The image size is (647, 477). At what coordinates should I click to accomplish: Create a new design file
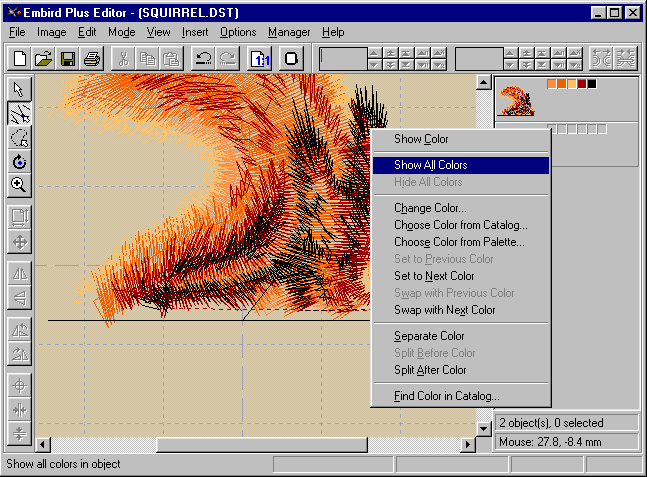click(19, 59)
